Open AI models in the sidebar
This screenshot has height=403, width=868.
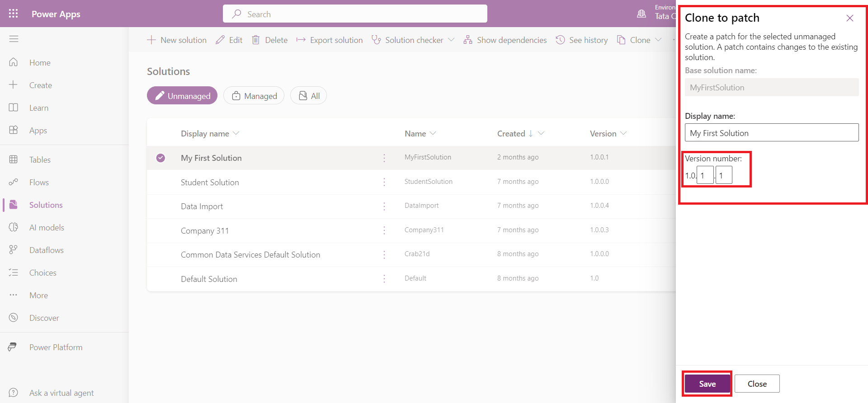click(47, 228)
